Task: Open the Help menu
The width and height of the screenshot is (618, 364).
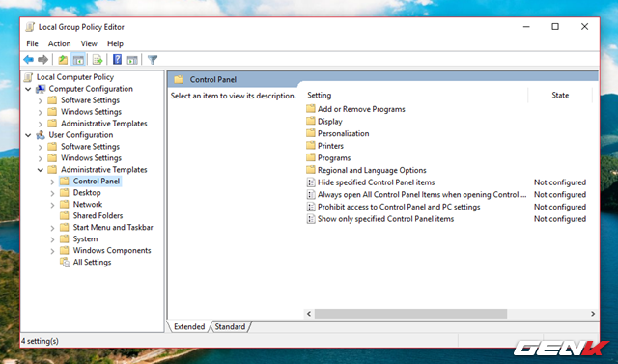Action: (x=115, y=43)
